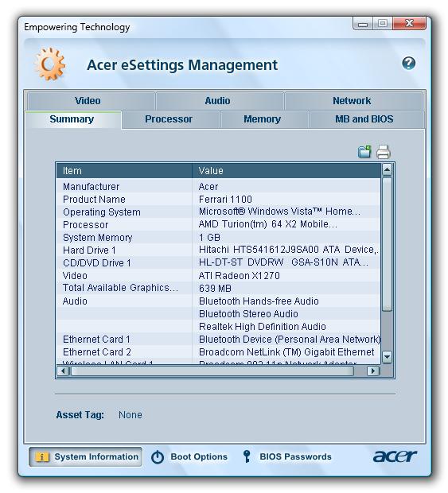
Task: Click the Boot Options power icon
Action: pyautogui.click(x=158, y=457)
